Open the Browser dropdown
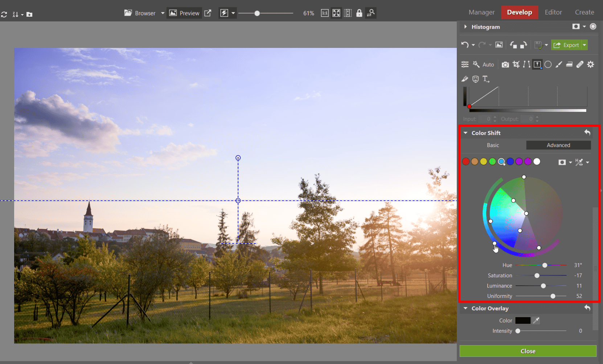Screen dimensions: 603x364 pos(163,13)
